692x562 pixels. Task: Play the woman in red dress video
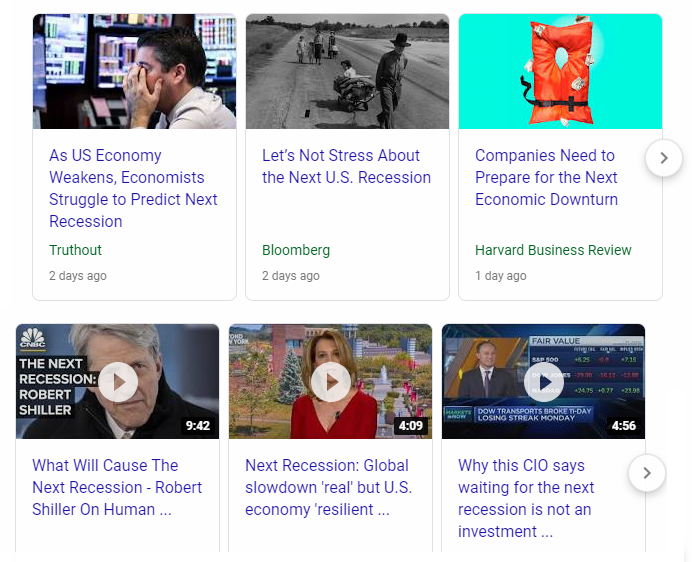tap(331, 382)
